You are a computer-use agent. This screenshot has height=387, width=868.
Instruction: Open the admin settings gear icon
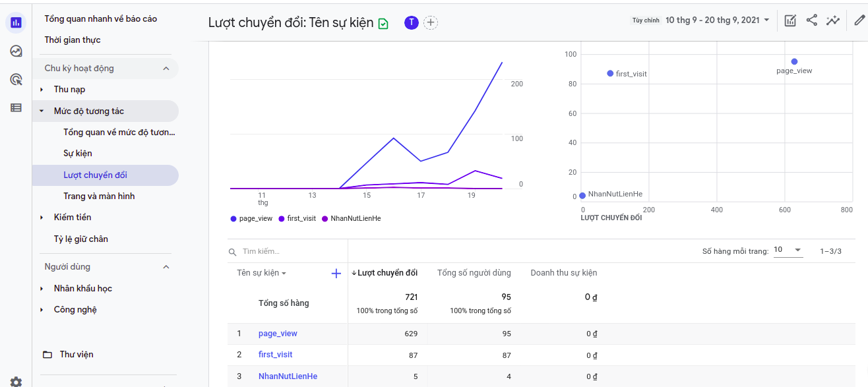point(16,382)
